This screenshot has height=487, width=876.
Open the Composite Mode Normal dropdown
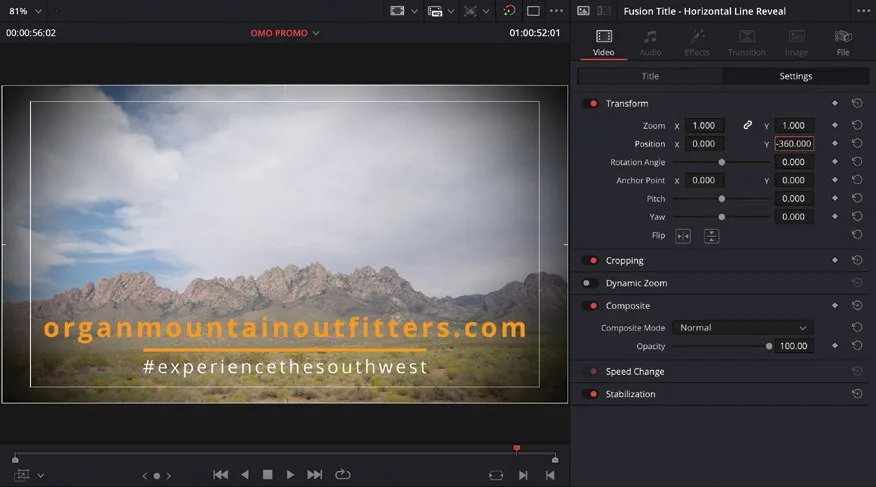(742, 328)
